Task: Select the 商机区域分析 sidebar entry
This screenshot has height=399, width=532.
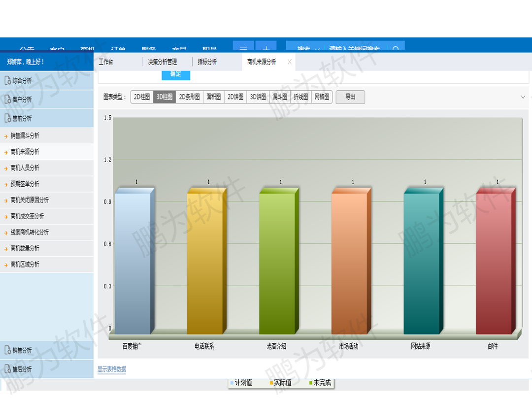Action: pos(47,265)
